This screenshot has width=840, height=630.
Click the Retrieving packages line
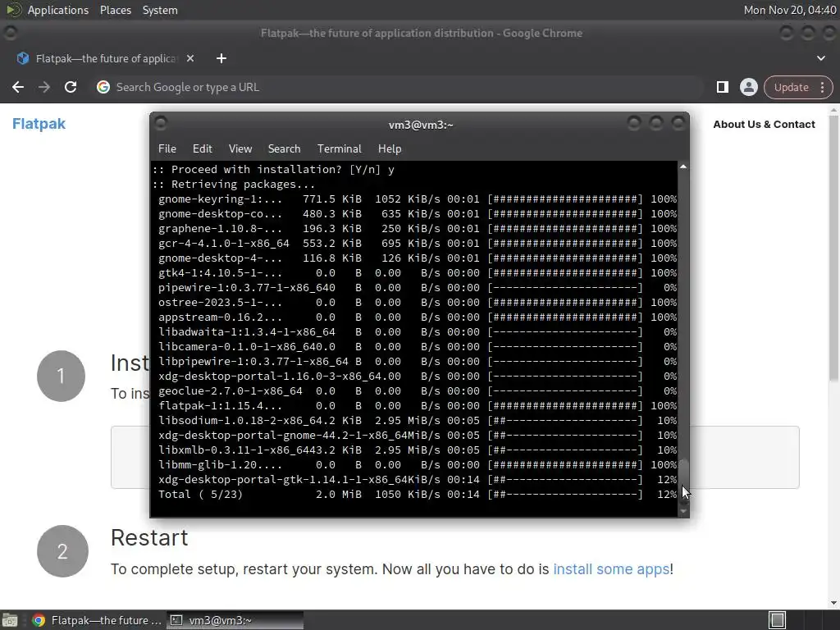[234, 185]
